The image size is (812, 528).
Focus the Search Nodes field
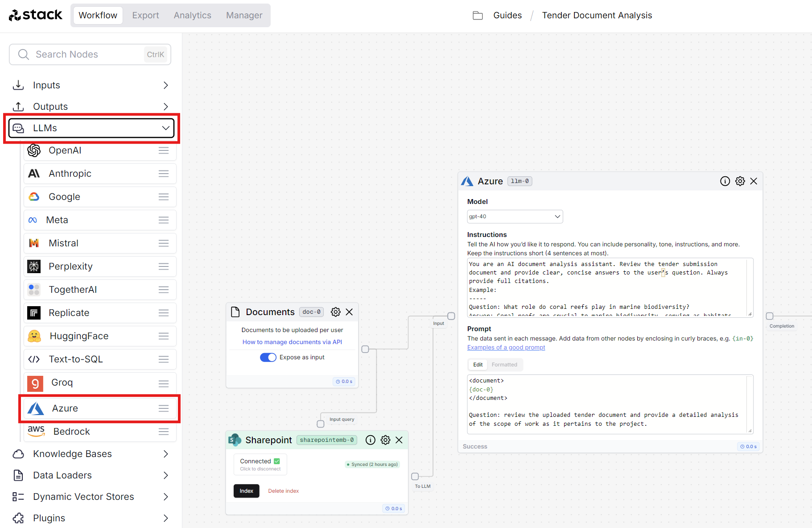tap(90, 54)
